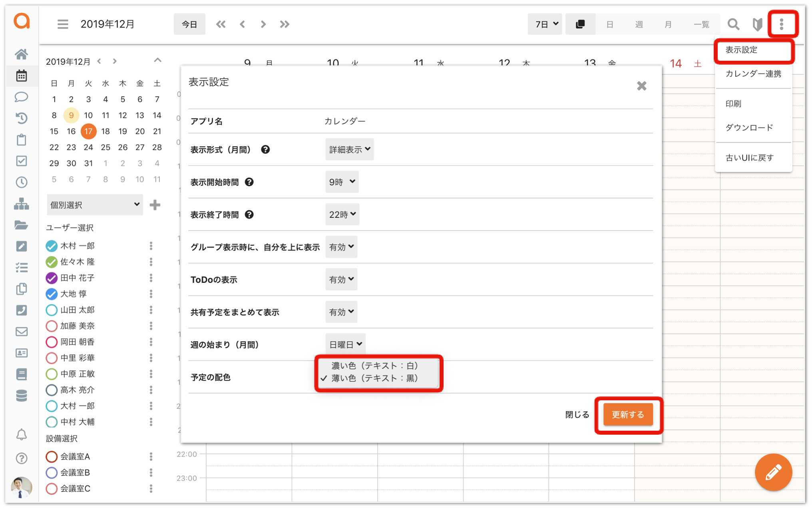Click the user profile photo

22,487
